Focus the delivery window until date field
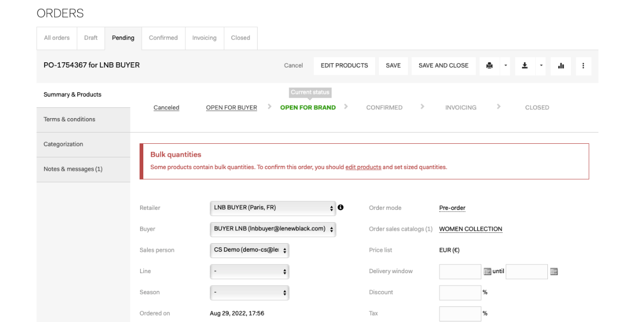Screen dimensions: 644x322 [526, 272]
